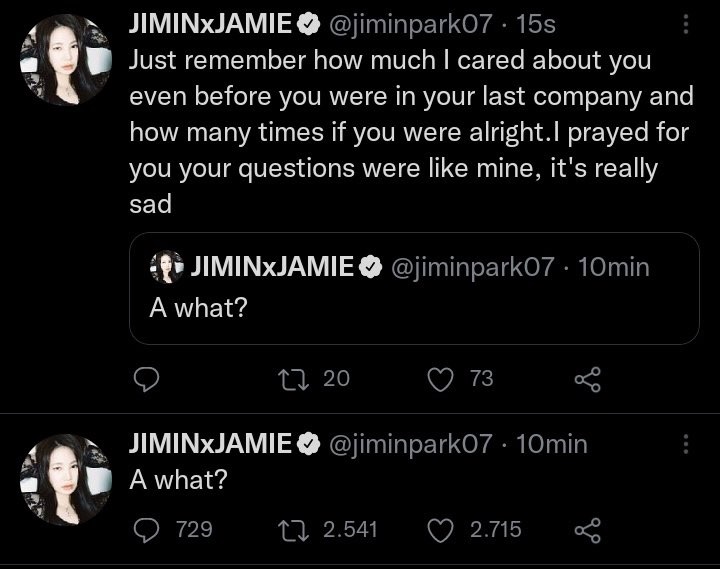
Task: Open profile picture of first tweet
Action: coord(64,60)
